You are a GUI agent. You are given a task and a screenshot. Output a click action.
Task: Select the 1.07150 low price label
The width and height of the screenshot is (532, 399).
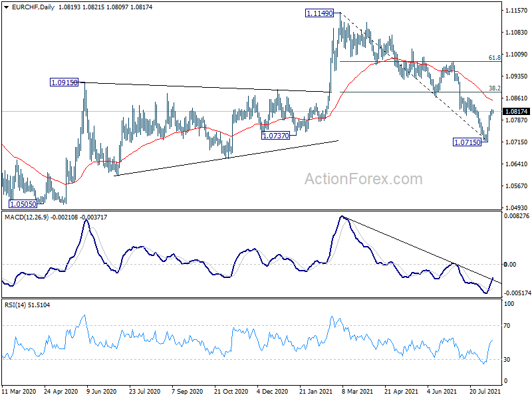click(467, 142)
